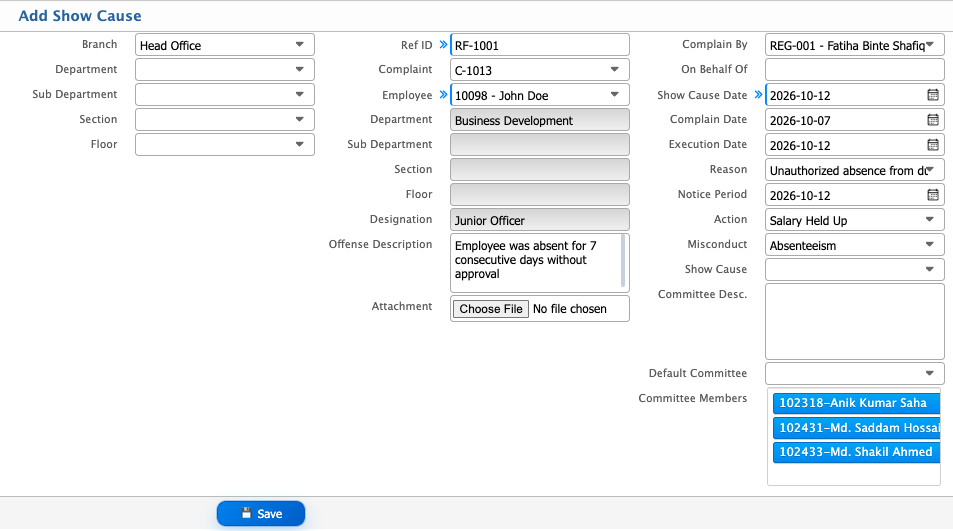
Task: Click the 'Complain By' label
Action: coord(715,44)
